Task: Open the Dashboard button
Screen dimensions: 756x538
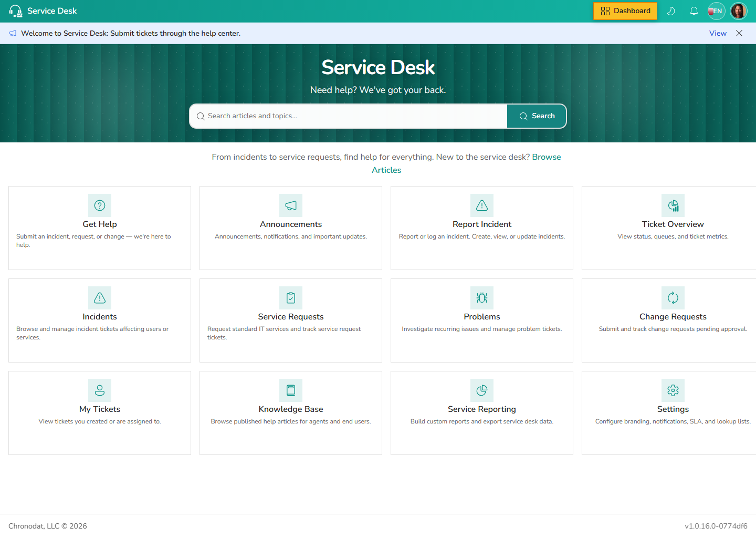Action: (x=625, y=11)
